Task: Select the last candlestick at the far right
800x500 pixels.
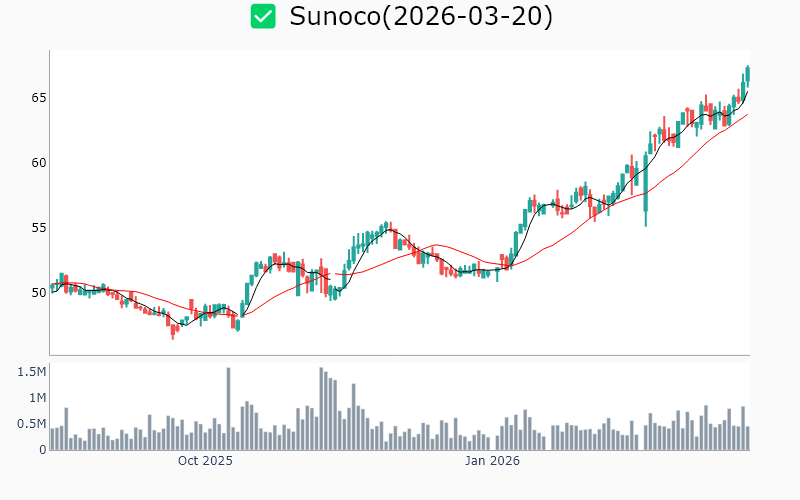Action: pyautogui.click(x=747, y=74)
